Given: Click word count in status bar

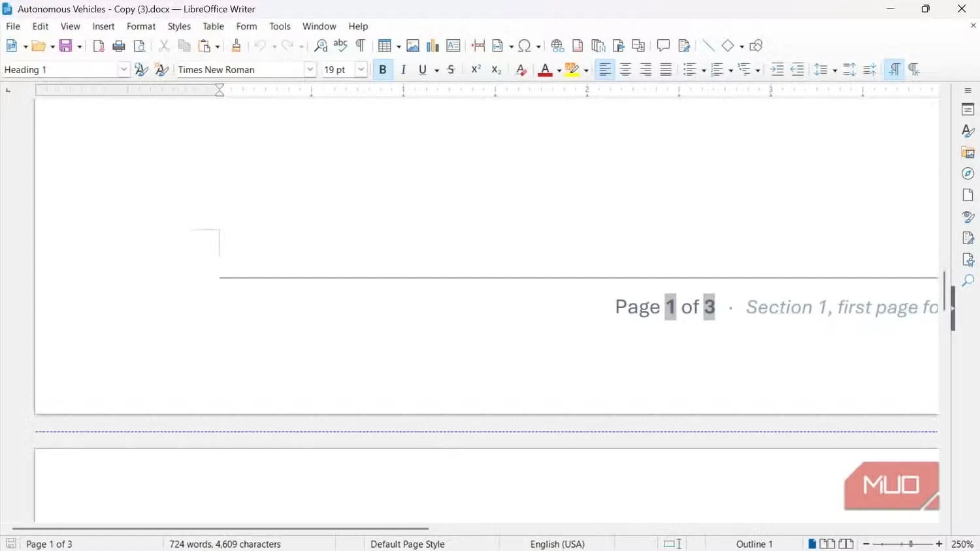Looking at the screenshot, I should [x=225, y=544].
